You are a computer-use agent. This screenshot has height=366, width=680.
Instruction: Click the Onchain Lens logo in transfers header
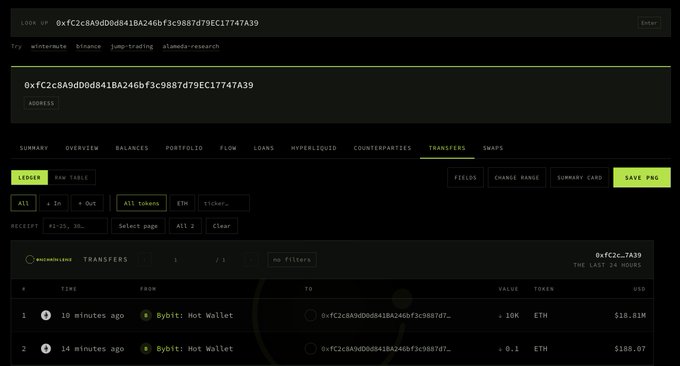click(x=49, y=259)
